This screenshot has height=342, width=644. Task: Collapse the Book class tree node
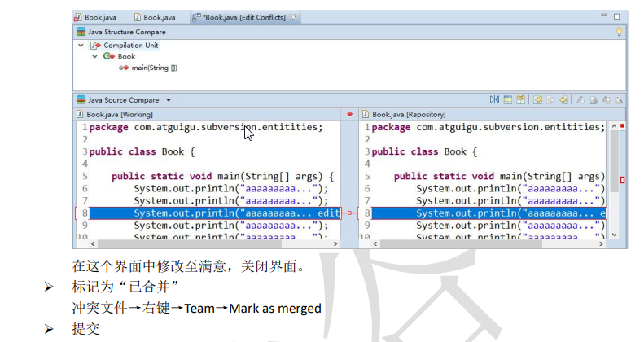tap(95, 56)
